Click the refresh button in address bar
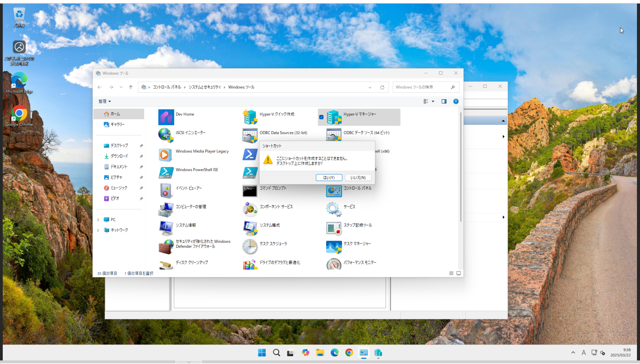 click(382, 87)
